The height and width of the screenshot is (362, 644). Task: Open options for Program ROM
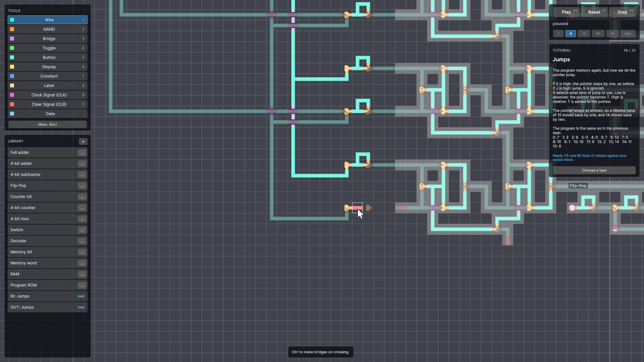click(x=82, y=285)
